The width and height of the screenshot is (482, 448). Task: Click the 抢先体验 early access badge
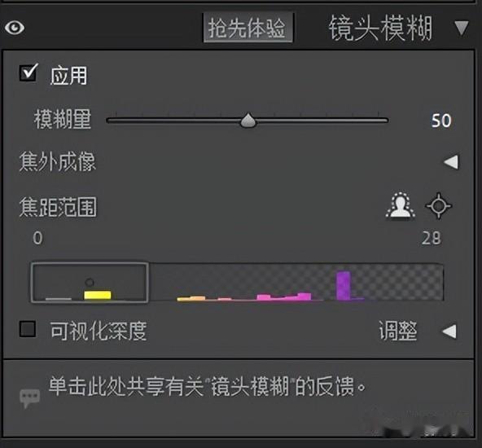[x=248, y=28]
